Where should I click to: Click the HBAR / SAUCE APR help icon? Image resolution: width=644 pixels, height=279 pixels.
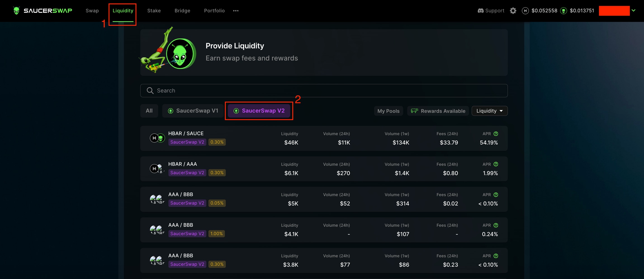pyautogui.click(x=496, y=134)
